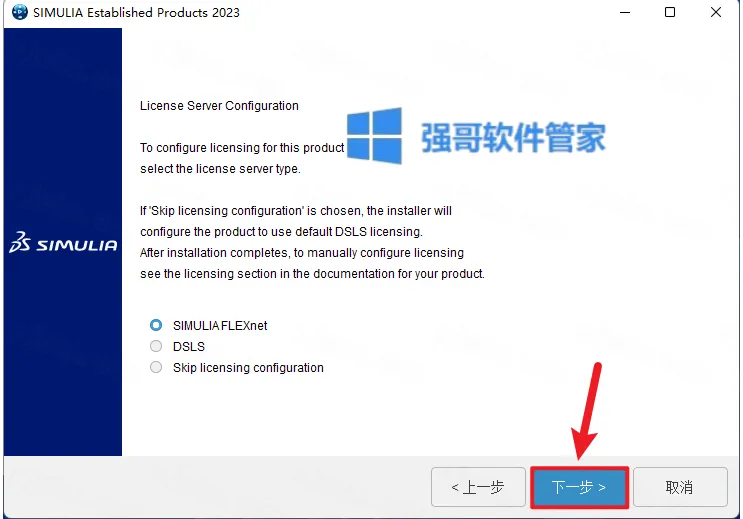Image resolution: width=743 pixels, height=519 pixels.
Task: Choose the DSLS license server radio button
Action: pyautogui.click(x=156, y=346)
